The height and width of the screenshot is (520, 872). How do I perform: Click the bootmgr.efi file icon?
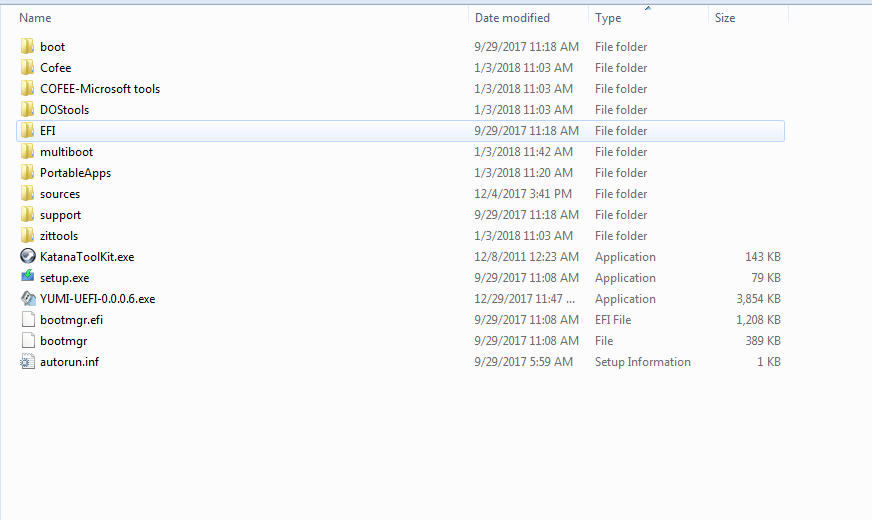click(28, 320)
